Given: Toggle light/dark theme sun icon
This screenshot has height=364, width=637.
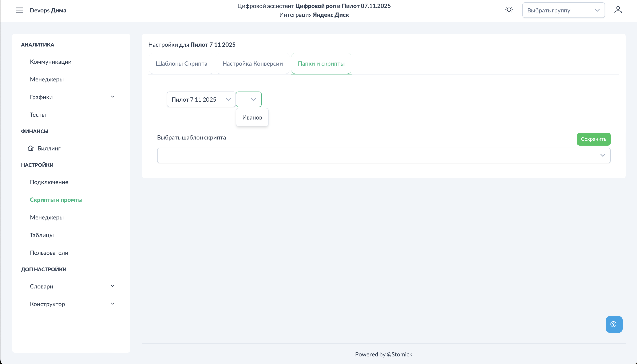Looking at the screenshot, I should pyautogui.click(x=509, y=10).
